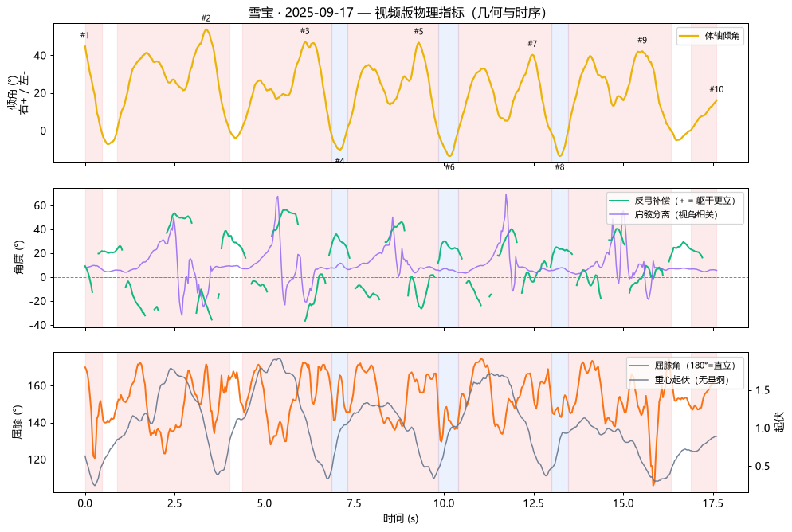Select the 肩髋分离（视角相关）legend text
The height and width of the screenshot is (532, 792).
pyautogui.click(x=676, y=214)
